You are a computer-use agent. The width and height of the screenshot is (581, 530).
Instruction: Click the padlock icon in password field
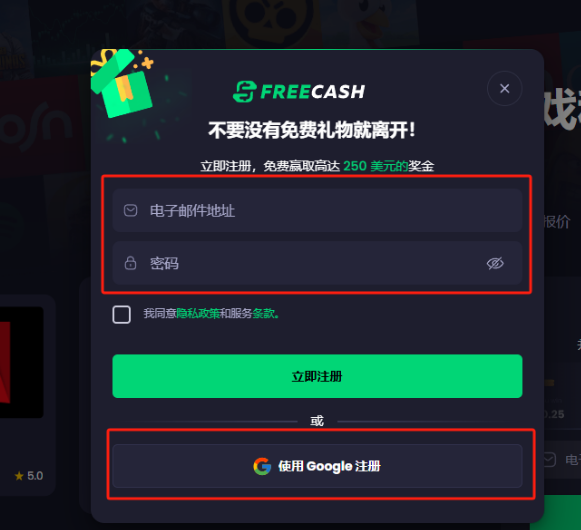130,263
